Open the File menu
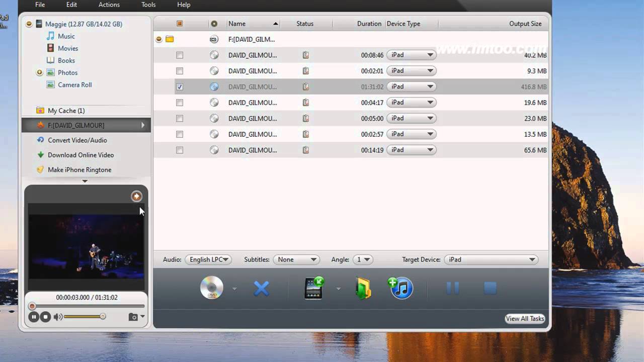This screenshot has width=644, height=362. 40,5
